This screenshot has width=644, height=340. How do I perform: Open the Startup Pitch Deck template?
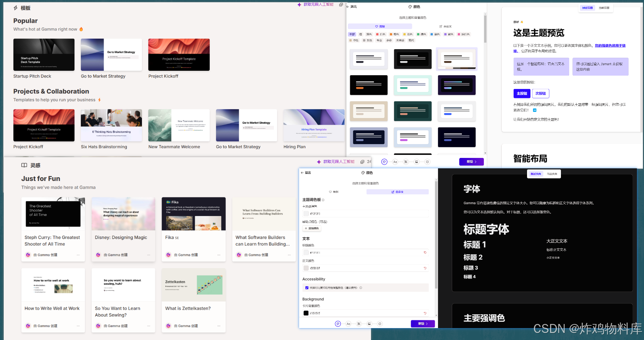point(44,55)
